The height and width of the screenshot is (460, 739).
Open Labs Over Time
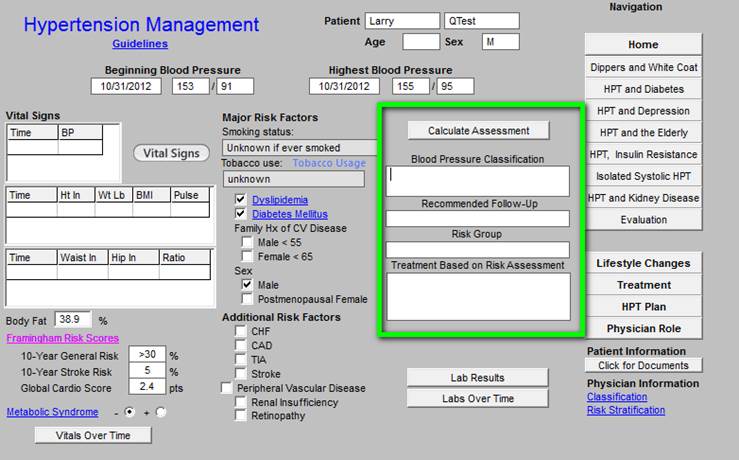point(477,398)
